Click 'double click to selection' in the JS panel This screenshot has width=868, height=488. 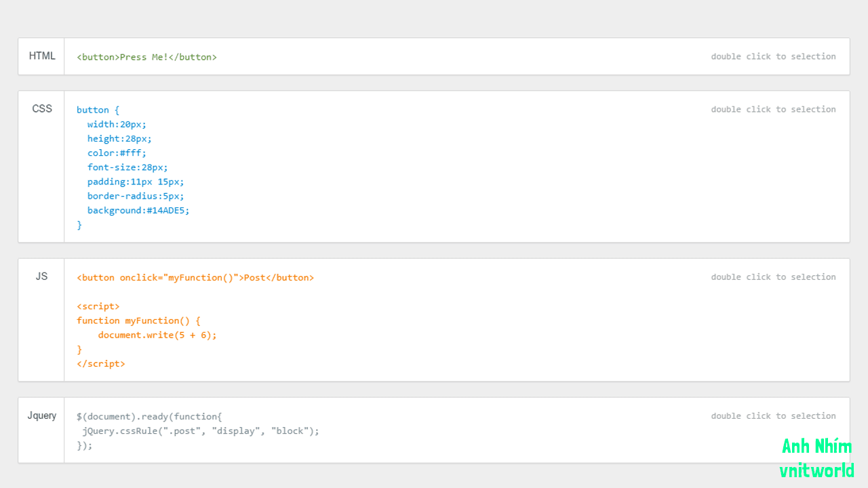pos(773,277)
